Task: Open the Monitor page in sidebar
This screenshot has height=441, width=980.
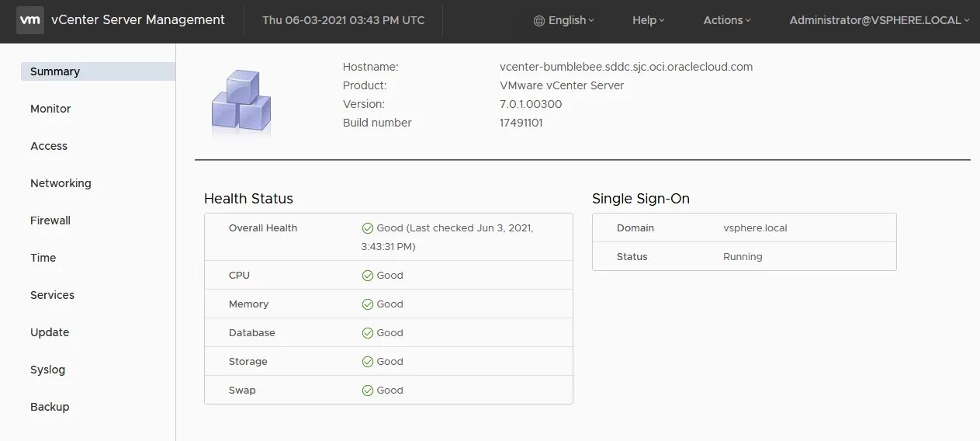Action: (x=50, y=109)
